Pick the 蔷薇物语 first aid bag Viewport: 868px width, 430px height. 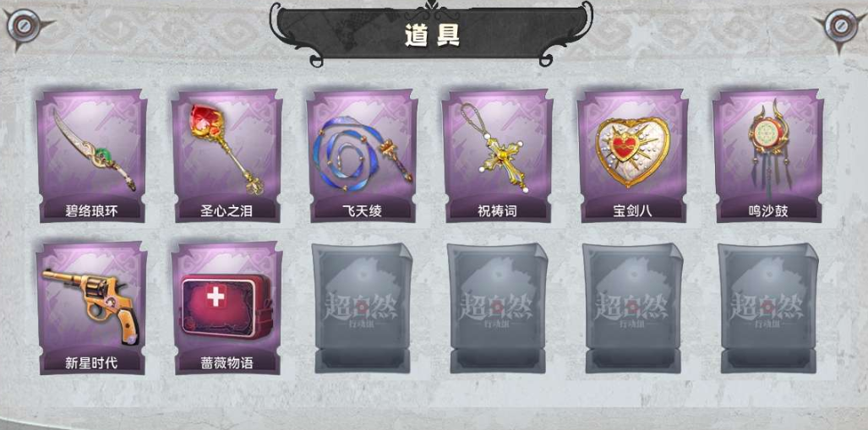coord(227,308)
